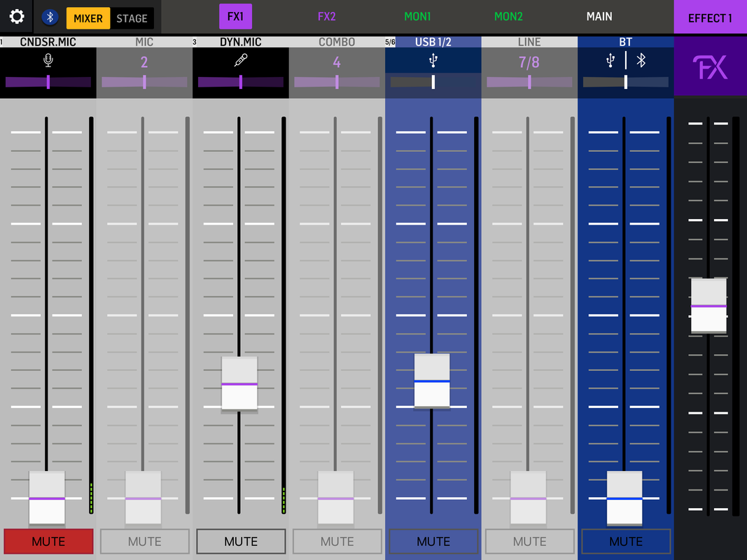Select the FX2 mix tab
Viewport: 747px width, 560px height.
tap(326, 17)
